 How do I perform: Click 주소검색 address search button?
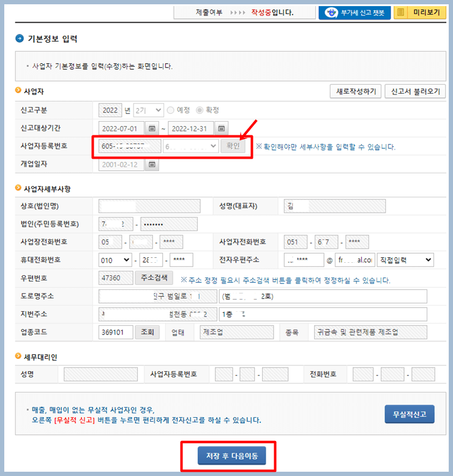pyautogui.click(x=154, y=278)
